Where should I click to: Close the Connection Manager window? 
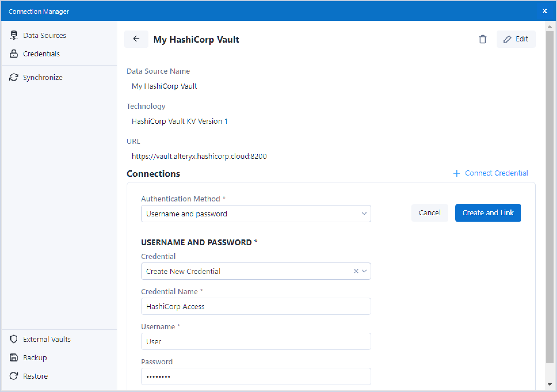coord(544,11)
